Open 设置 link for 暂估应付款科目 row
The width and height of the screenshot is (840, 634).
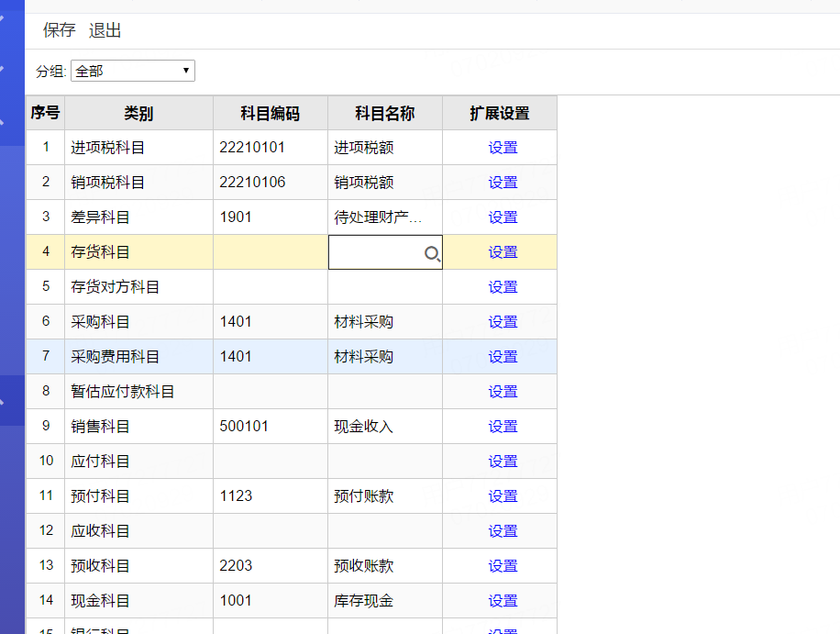[503, 391]
